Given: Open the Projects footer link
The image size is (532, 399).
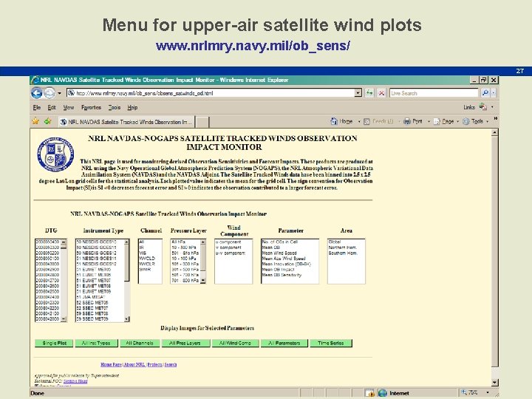Looking at the screenshot, I should click(154, 364).
